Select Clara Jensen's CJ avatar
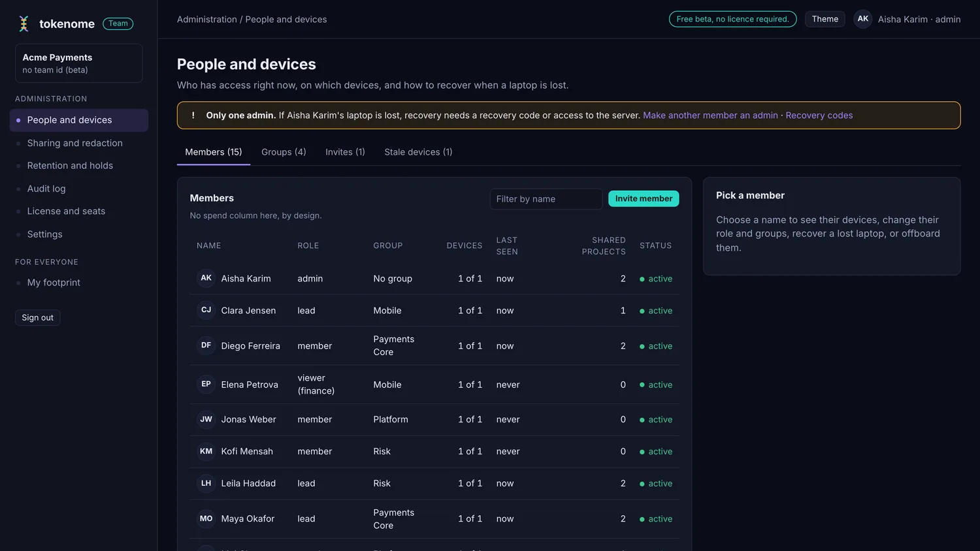This screenshot has height=551, width=980. pyautogui.click(x=206, y=310)
